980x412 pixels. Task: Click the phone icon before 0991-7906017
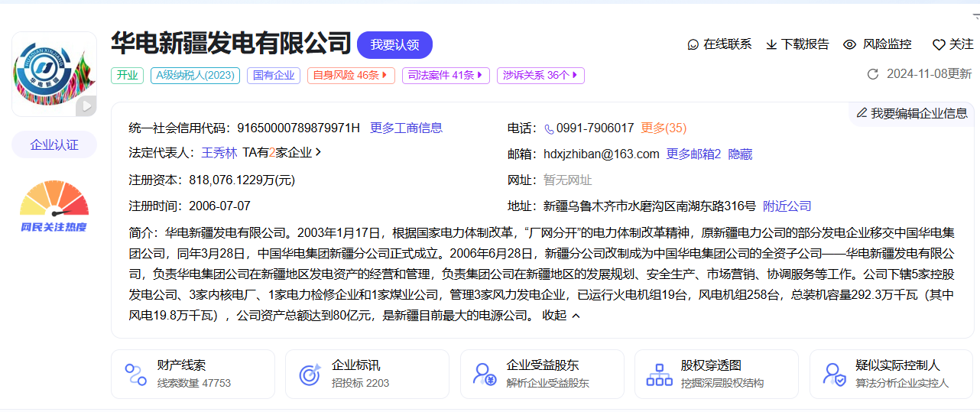[549, 128]
